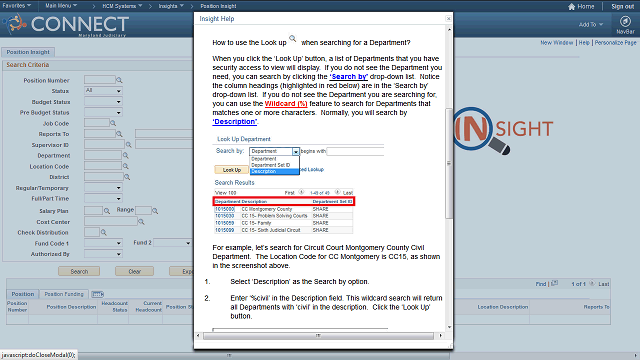
Task: Click the Range lookup magnifier
Action: [155, 211]
